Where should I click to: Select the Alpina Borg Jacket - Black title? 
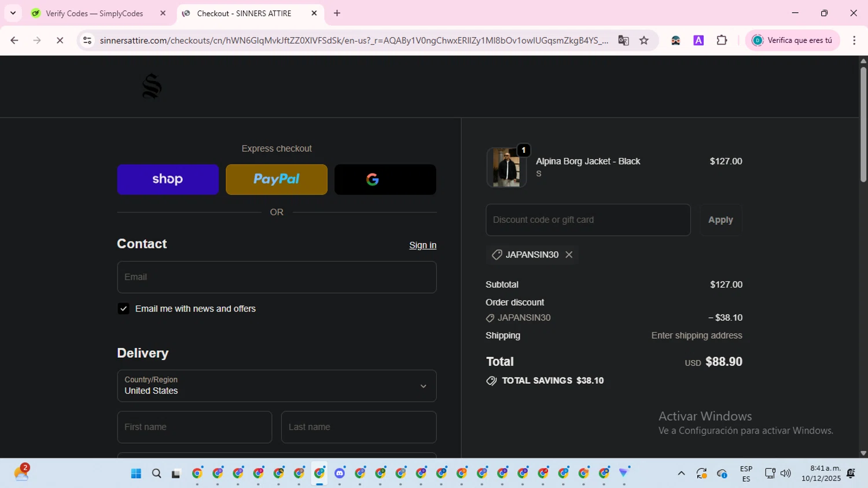(x=588, y=162)
